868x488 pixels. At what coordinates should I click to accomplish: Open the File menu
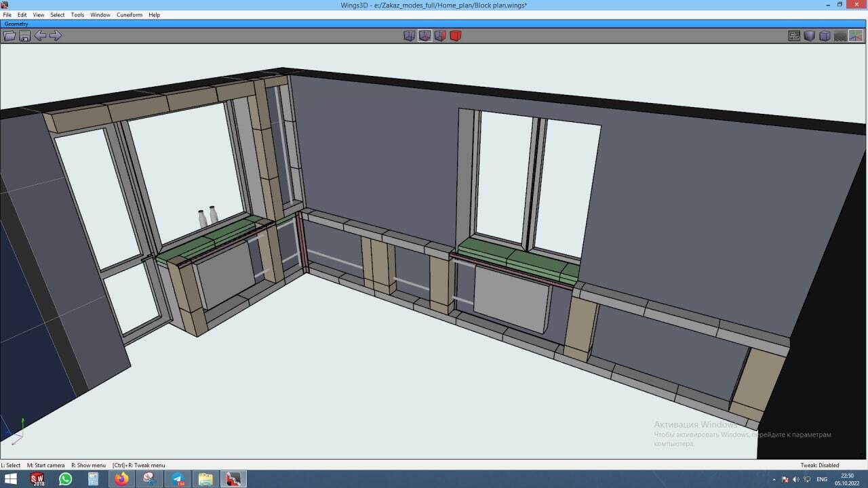click(8, 15)
